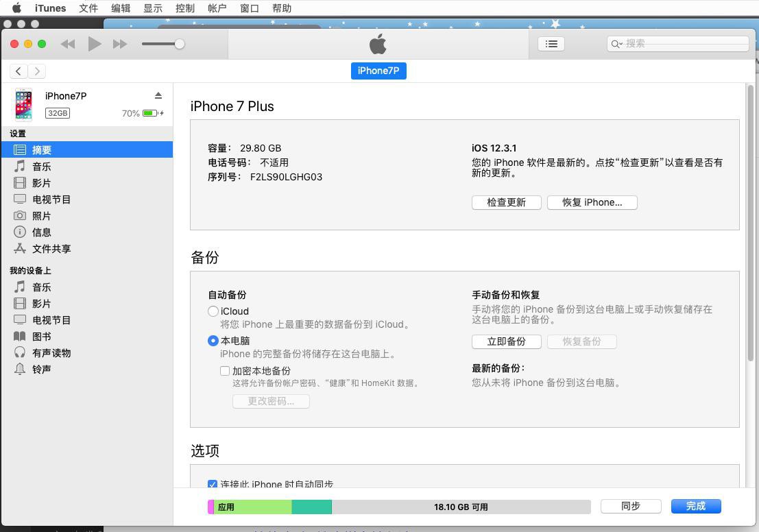Click the 搜索 search field
759x532 pixels.
pyautogui.click(x=678, y=44)
